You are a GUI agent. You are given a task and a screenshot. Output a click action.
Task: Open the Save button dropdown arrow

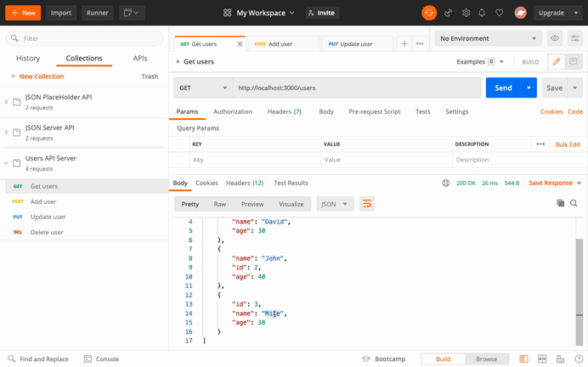(x=575, y=88)
